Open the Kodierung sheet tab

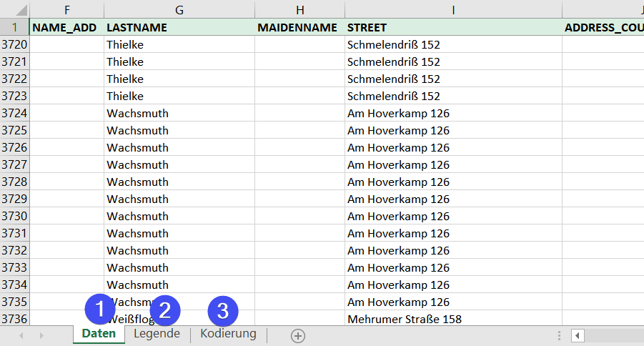click(x=228, y=335)
